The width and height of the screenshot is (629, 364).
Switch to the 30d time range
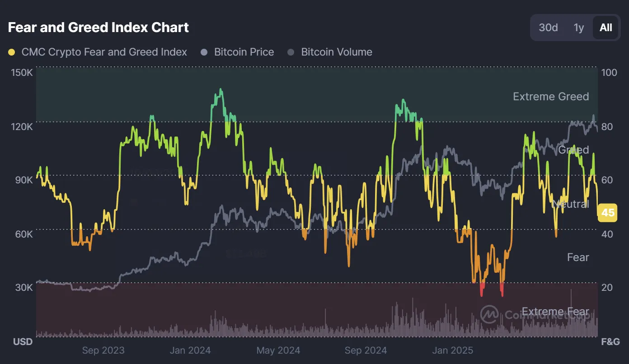(548, 28)
